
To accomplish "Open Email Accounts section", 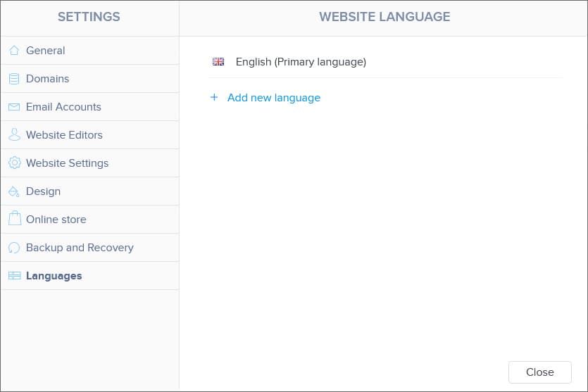I will tap(63, 107).
